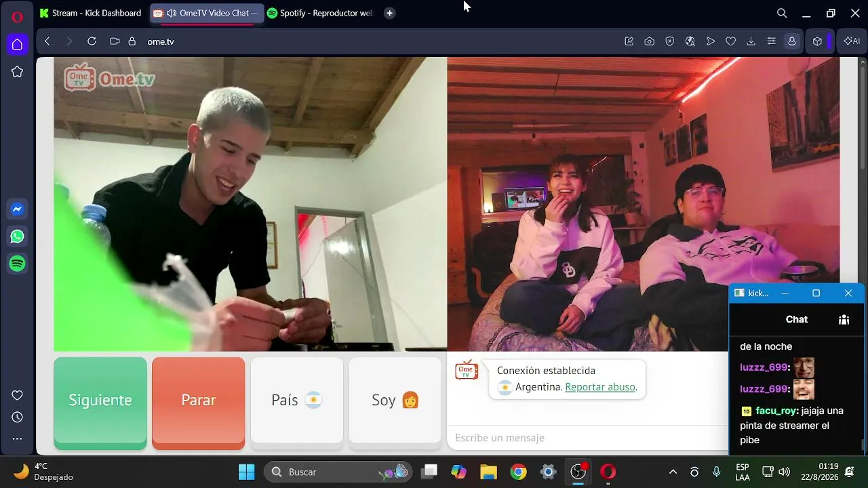Open the Windows Start menu
Viewport: 868px width, 488px height.
(246, 472)
